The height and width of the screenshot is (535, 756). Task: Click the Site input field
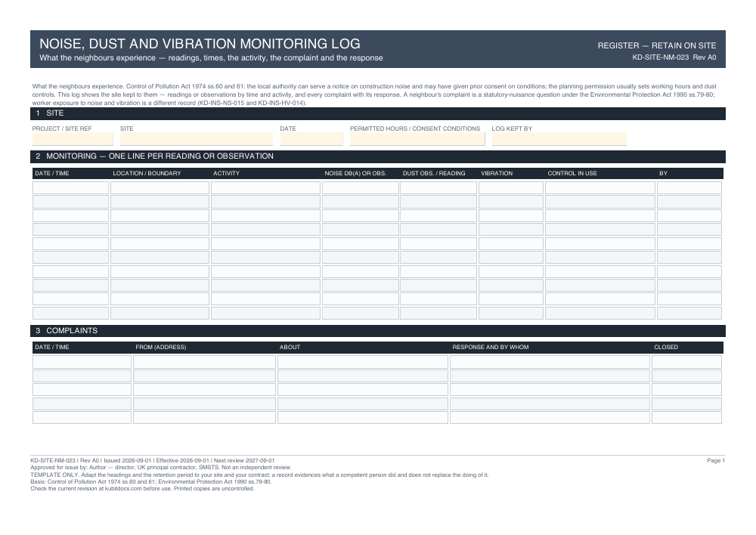point(197,139)
